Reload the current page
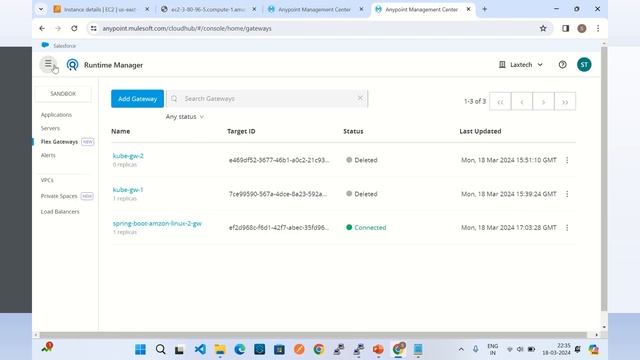The image size is (640, 360). [74, 28]
